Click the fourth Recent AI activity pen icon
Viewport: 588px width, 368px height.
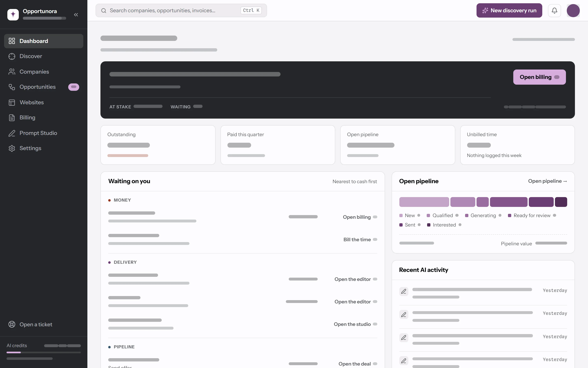(404, 361)
